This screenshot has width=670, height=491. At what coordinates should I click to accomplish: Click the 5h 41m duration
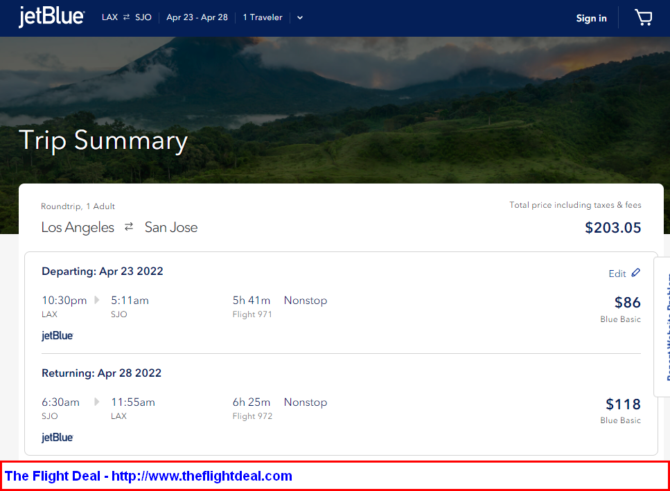tap(251, 300)
